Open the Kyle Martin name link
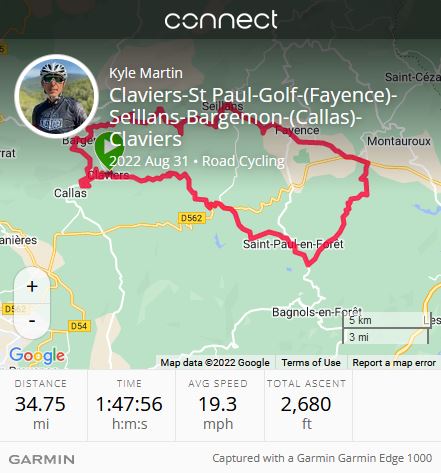 pos(146,73)
